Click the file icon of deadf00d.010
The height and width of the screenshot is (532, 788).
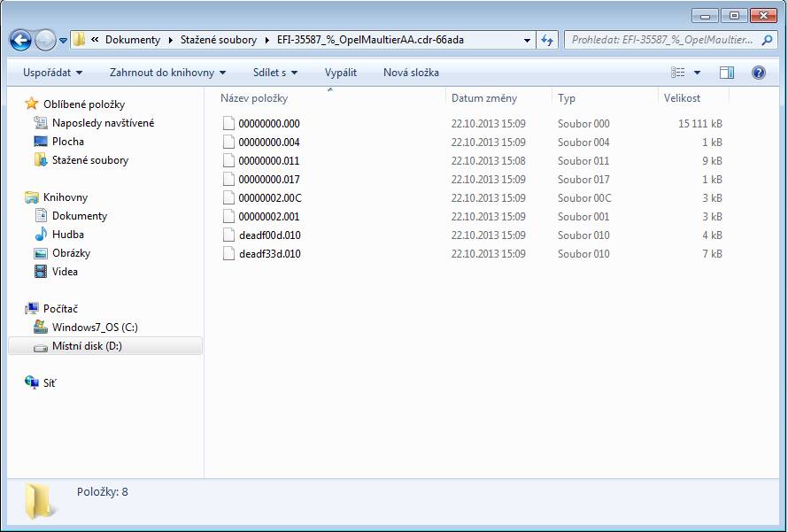coord(228,235)
